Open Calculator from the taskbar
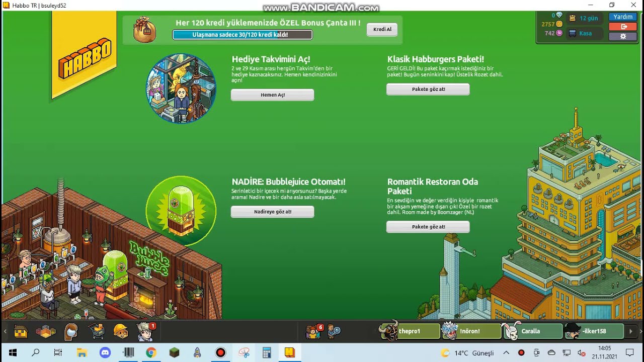Screen dimensions: 644x362 tap(267, 352)
